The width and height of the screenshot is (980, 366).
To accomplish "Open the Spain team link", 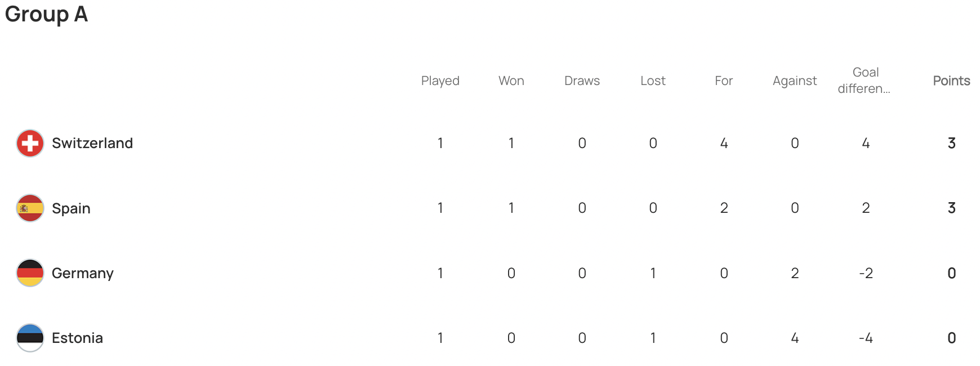I will coord(71,208).
